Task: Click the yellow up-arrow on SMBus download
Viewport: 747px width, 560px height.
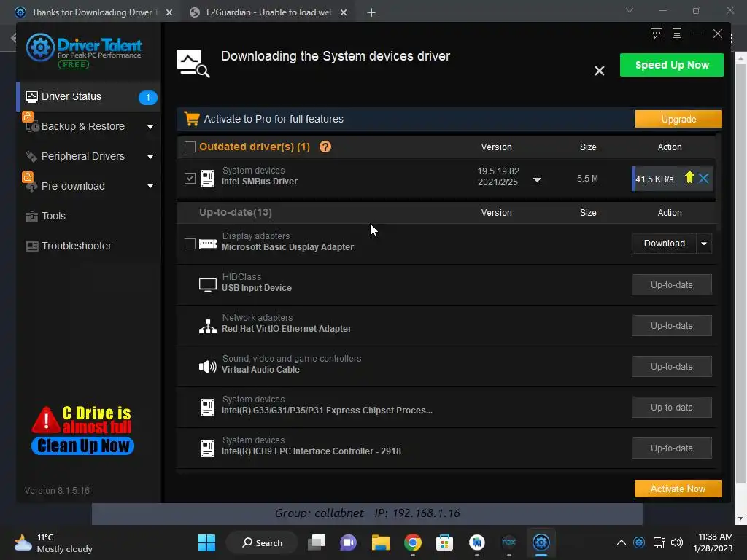Action: pos(689,178)
